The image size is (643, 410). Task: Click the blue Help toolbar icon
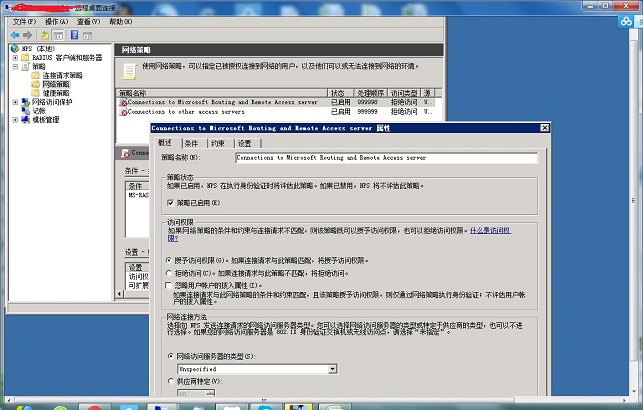[73, 34]
